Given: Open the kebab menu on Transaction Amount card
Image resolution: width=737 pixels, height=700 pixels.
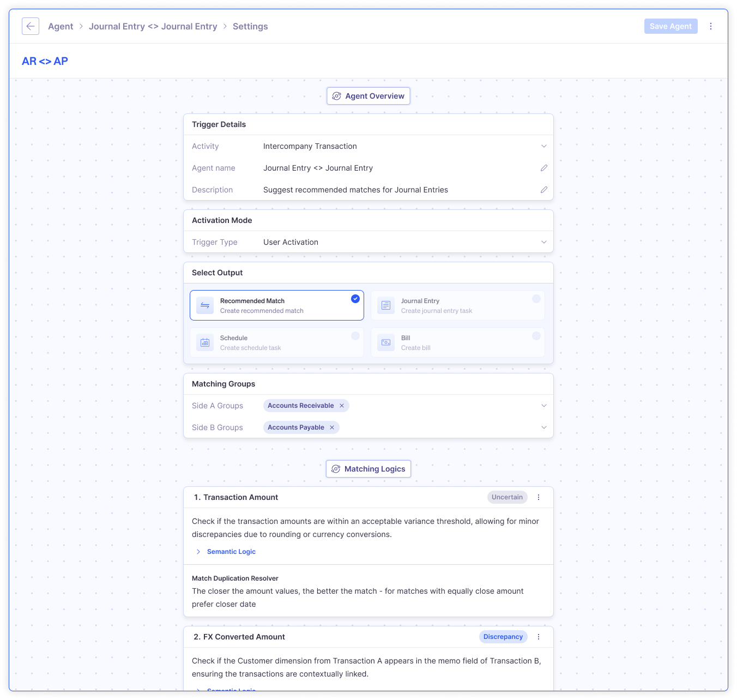Looking at the screenshot, I should [539, 497].
